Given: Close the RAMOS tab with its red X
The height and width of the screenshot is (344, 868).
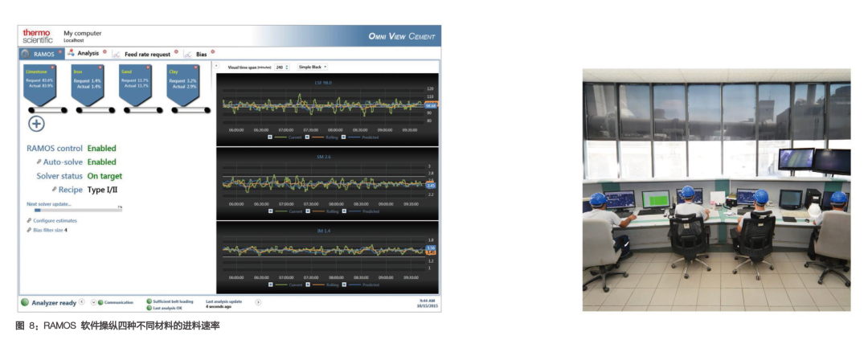Looking at the screenshot, I should [x=59, y=51].
